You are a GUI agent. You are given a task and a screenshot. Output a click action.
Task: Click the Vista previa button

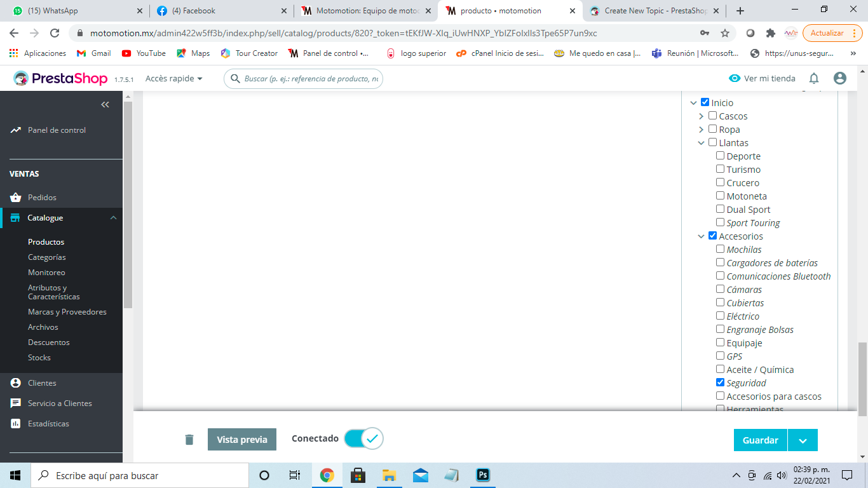tap(242, 440)
